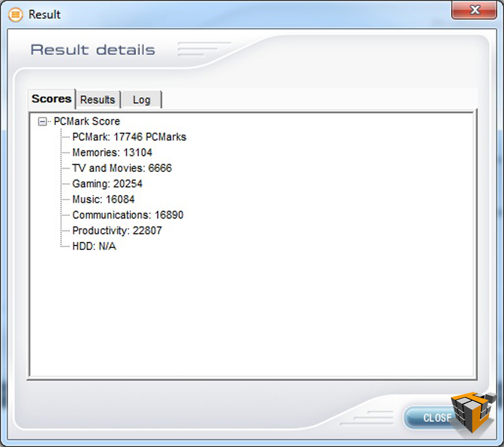Select the Memories: 13104 row
The width and height of the screenshot is (504, 447).
[x=112, y=152]
